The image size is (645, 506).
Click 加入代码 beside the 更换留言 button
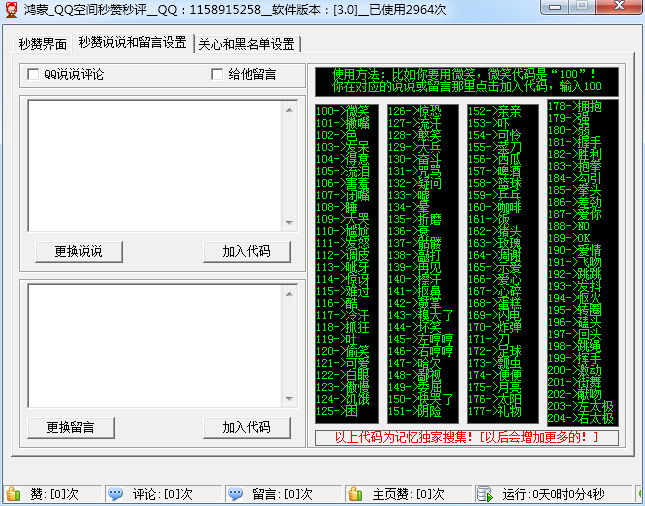[x=245, y=427]
